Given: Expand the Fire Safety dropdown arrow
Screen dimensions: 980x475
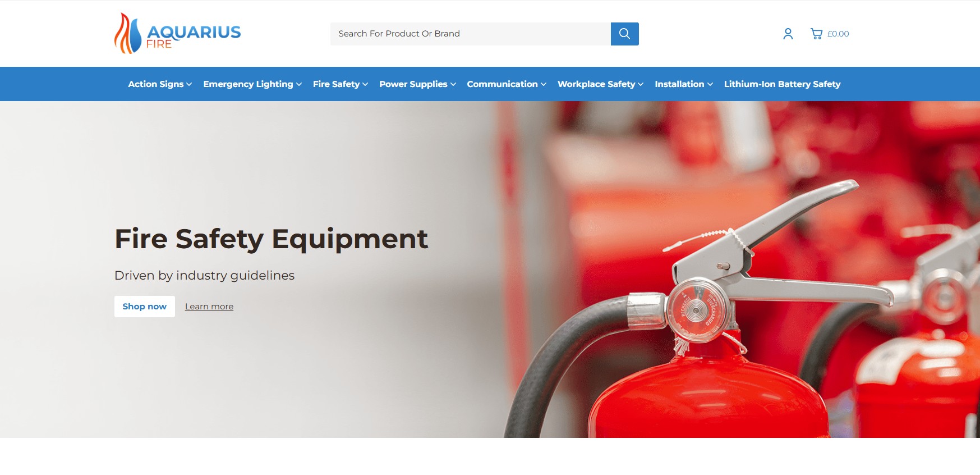Looking at the screenshot, I should pos(365,84).
